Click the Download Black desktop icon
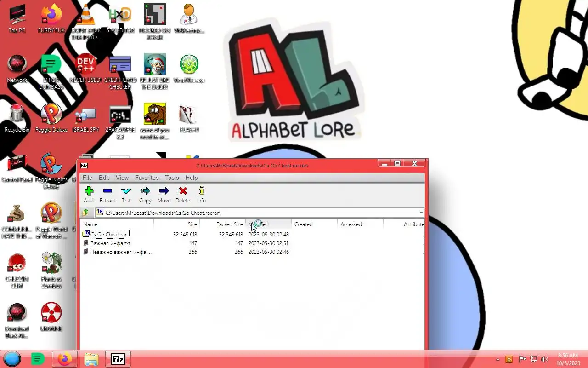This screenshot has width=588, height=368. (x=17, y=320)
